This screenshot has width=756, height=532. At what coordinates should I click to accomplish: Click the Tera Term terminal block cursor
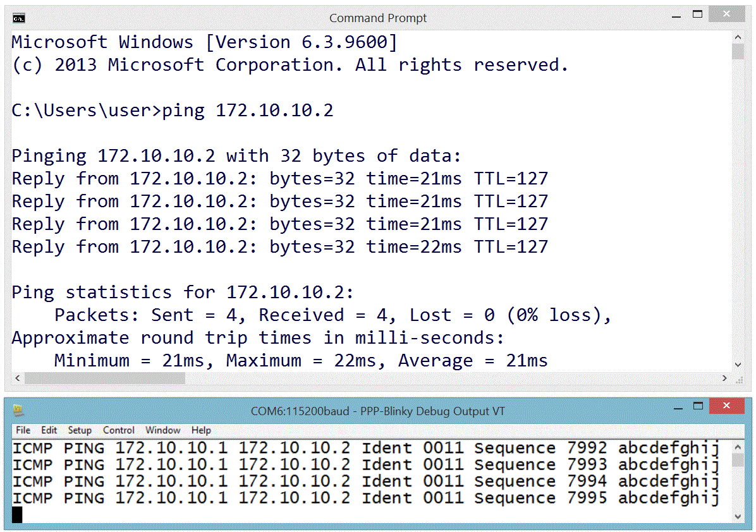(17, 515)
